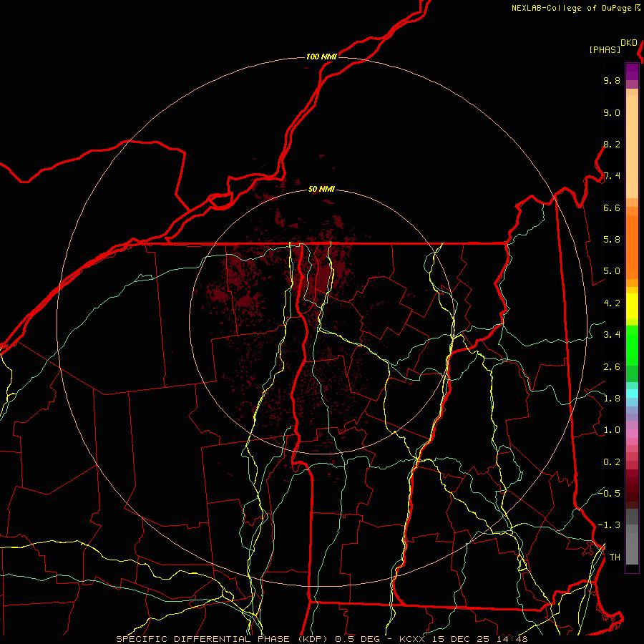644x644 pixels.
Task: Click the 1.8 value on the color scale
Action: [612, 399]
